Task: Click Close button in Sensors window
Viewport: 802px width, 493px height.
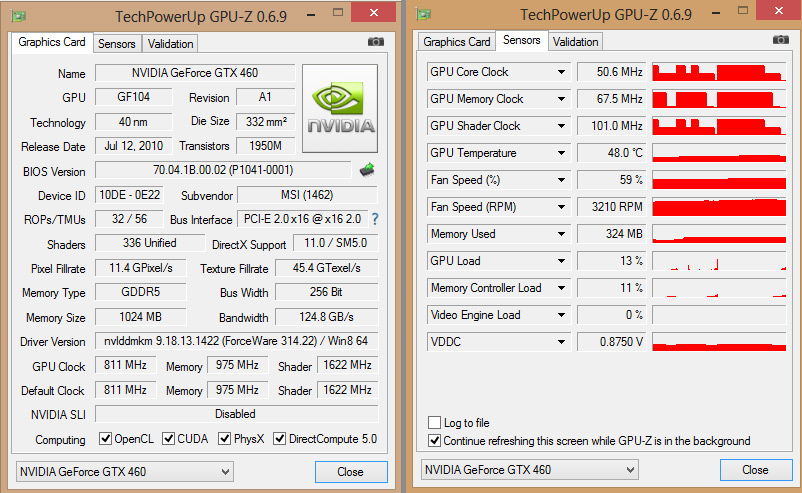Action: (x=755, y=469)
